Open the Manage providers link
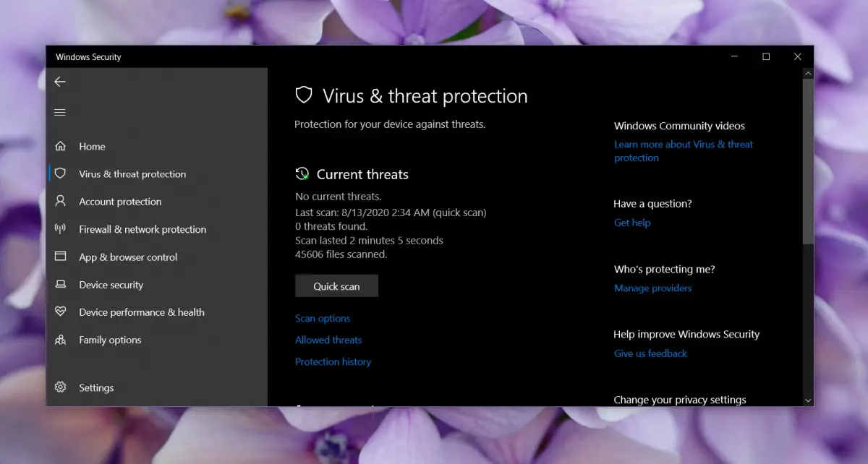This screenshot has width=868, height=464. [652, 288]
